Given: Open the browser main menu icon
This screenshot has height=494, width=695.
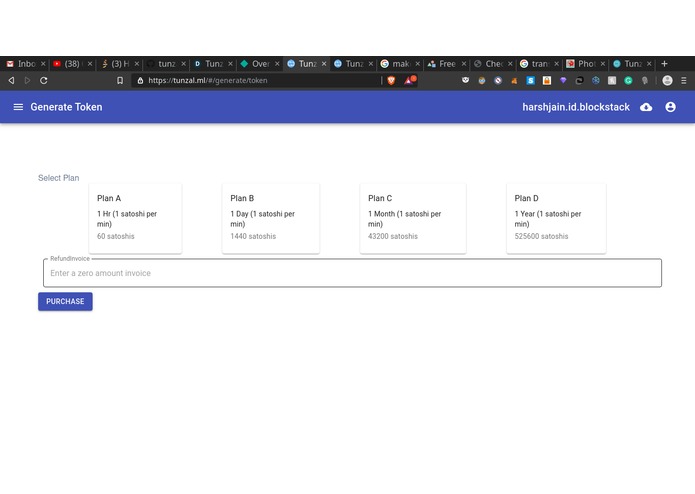Looking at the screenshot, I should 683,80.
